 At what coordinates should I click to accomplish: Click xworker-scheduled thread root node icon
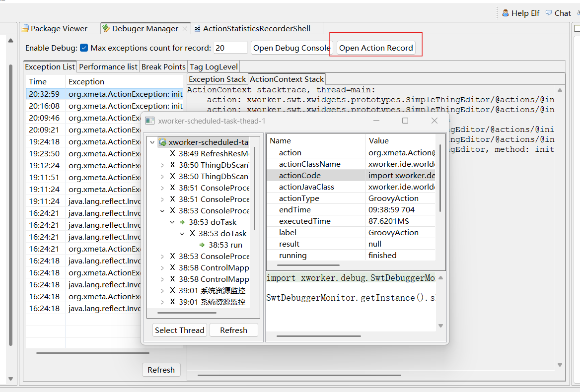(x=162, y=142)
